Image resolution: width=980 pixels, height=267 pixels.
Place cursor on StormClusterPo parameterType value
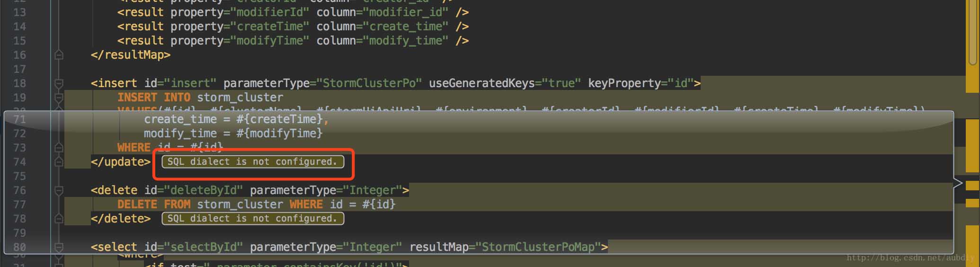(x=372, y=83)
